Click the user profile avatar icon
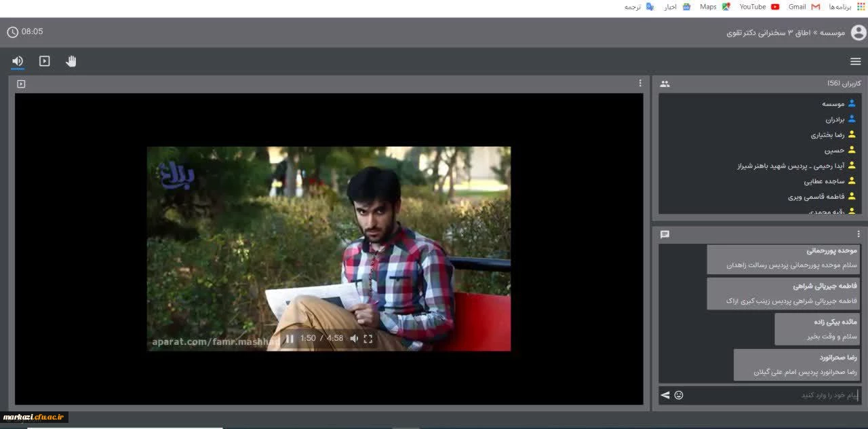Viewport: 868px width, 429px height. (x=858, y=33)
